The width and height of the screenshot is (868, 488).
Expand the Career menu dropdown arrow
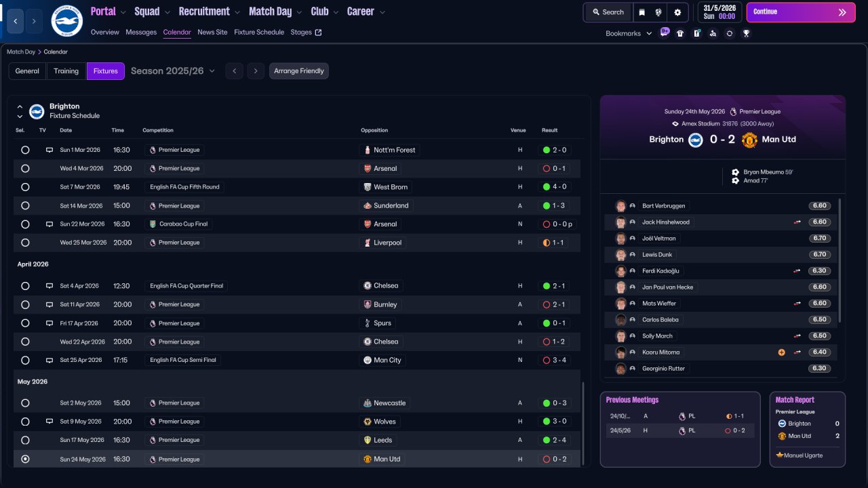(x=382, y=12)
